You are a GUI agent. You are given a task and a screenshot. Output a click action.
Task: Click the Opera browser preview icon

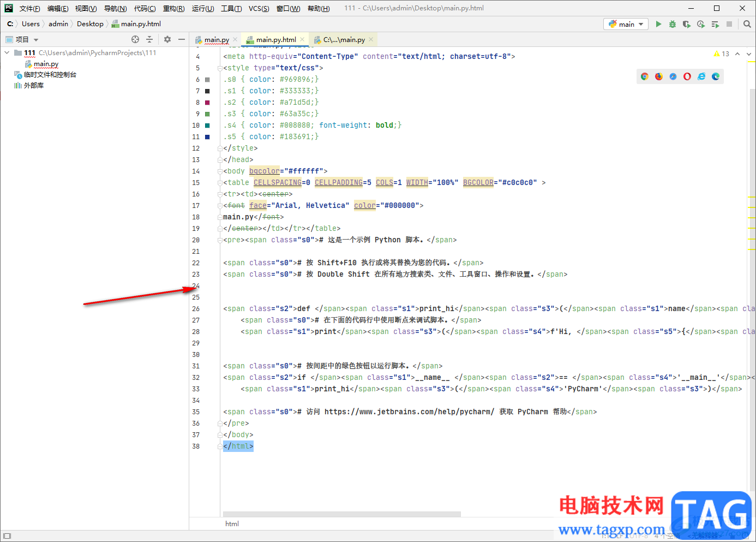click(x=687, y=76)
